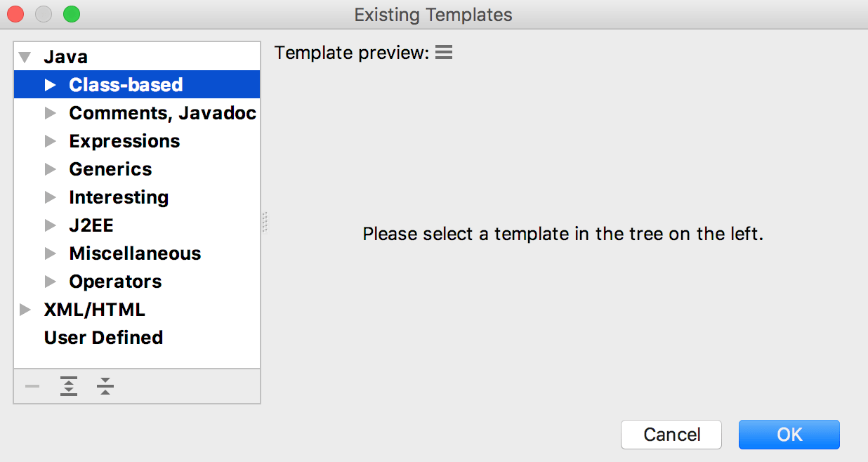Select the Generics category

point(110,169)
